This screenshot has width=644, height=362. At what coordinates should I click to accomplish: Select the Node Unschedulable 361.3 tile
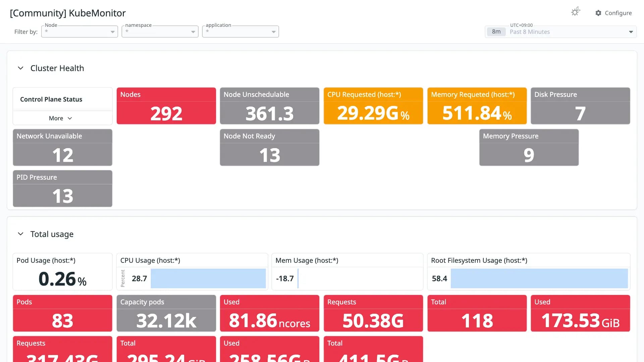(x=270, y=106)
